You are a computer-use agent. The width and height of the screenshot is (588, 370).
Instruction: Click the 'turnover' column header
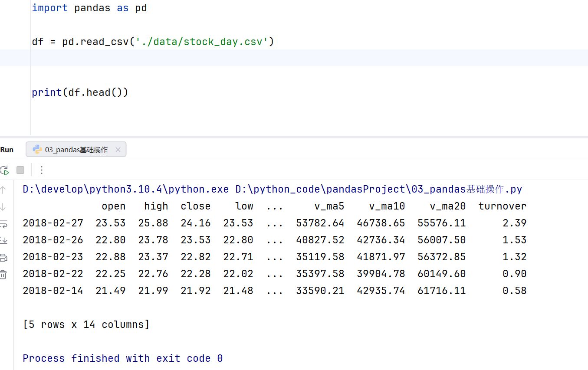coord(503,206)
